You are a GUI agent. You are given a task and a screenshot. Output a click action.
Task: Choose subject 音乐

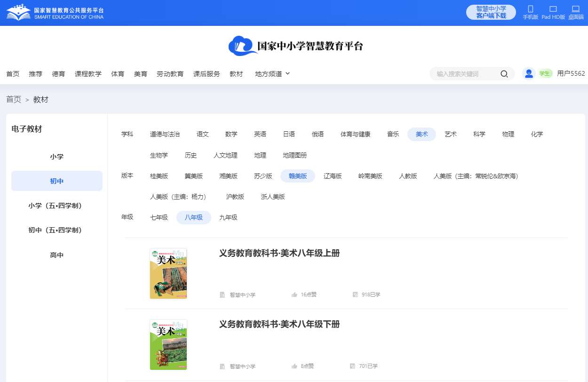[393, 134]
